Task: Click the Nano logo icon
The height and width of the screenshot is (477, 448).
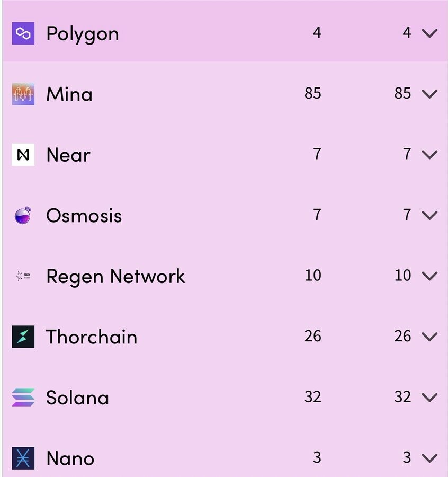Action: 22,458
